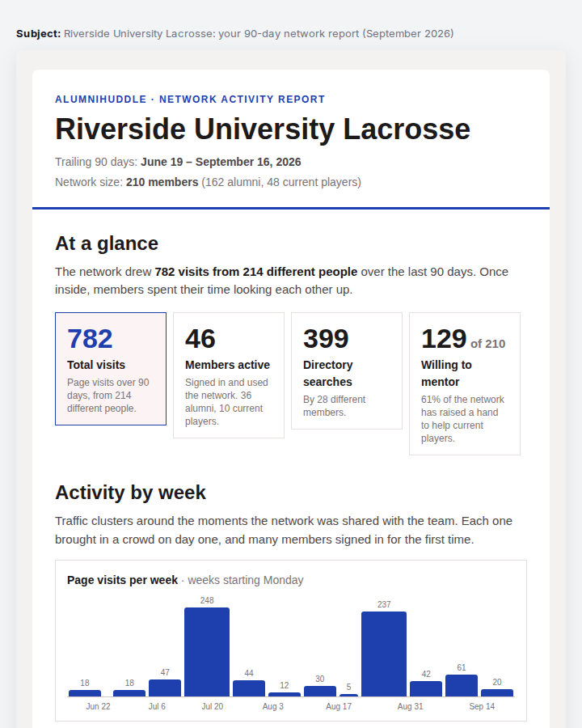582x728 pixels.
Task: Click '782 visits from 214 different people' text
Action: pyautogui.click(x=256, y=272)
